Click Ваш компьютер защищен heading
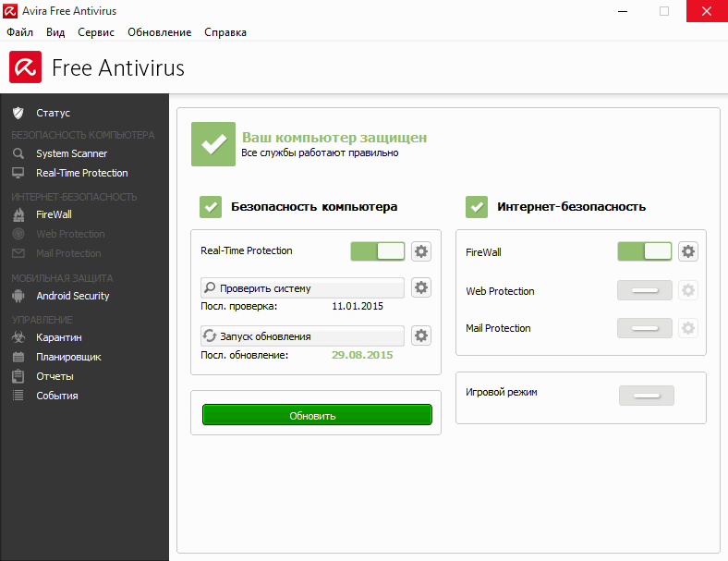This screenshot has height=561, width=728. point(334,138)
